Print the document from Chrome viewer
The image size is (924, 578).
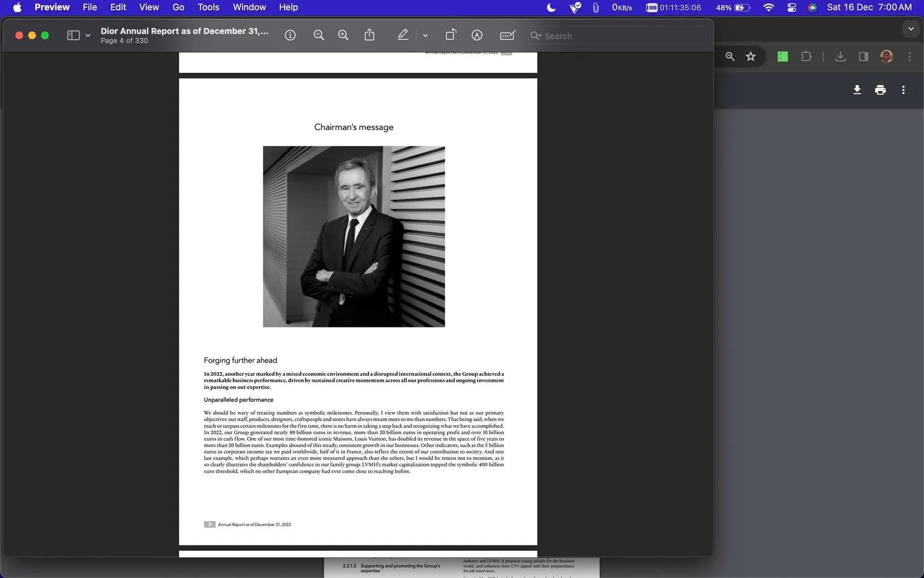point(879,90)
